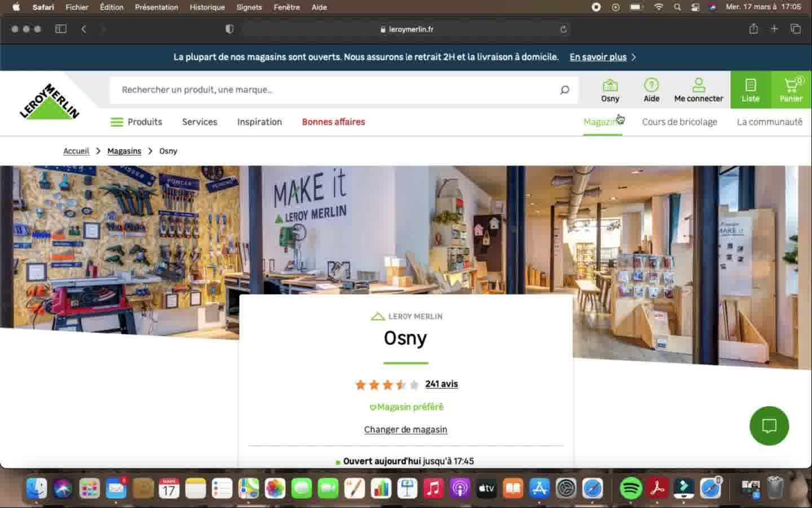This screenshot has height=508, width=812.
Task: Open the Panier shopping cart
Action: 791,90
